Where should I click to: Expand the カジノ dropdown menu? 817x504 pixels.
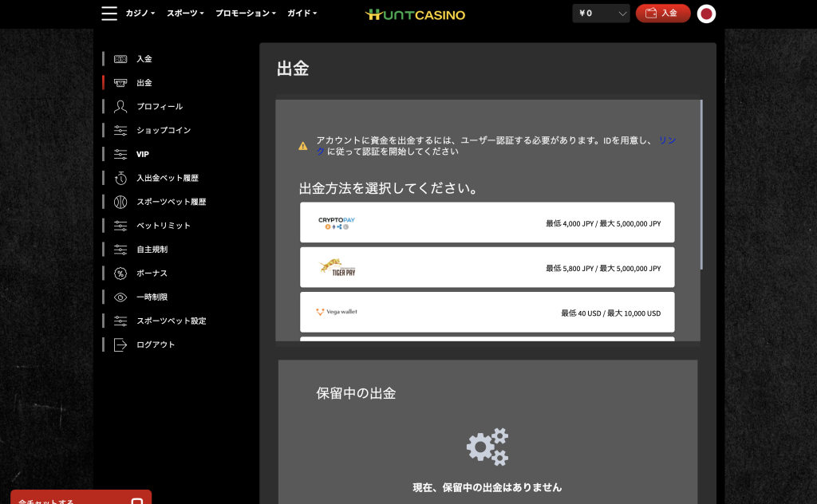(140, 13)
